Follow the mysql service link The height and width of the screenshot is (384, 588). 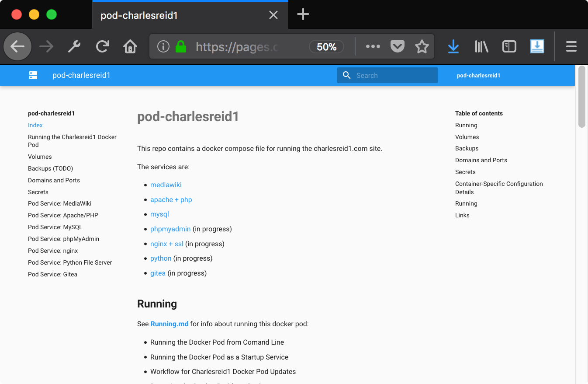(159, 214)
